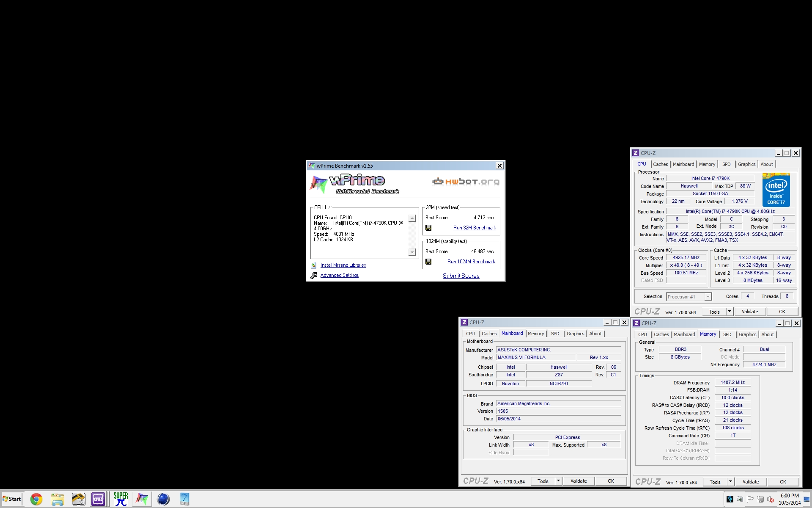Switch to CPU tab in Mainboard window
The height and width of the screenshot is (508, 812).
[x=470, y=334]
